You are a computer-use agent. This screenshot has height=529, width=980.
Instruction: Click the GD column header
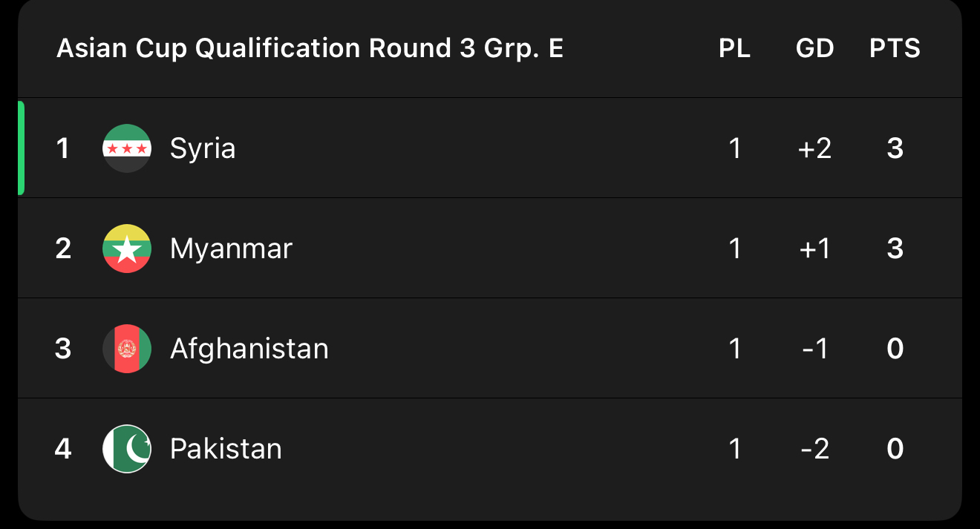coord(814,49)
